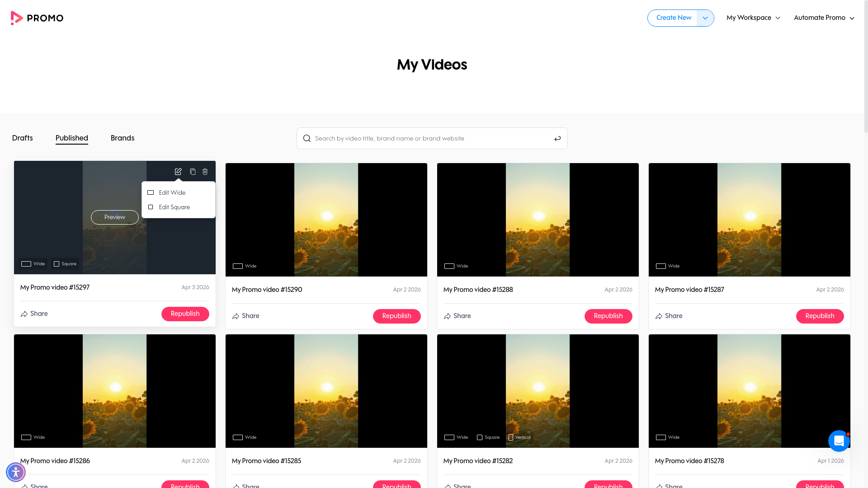
Task: Switch to the Drafts tab
Action: 23,138
